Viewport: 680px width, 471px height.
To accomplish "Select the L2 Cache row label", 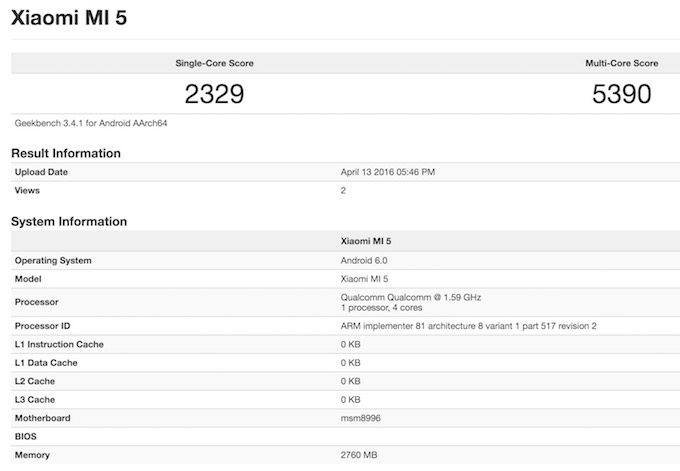I will click(x=36, y=381).
